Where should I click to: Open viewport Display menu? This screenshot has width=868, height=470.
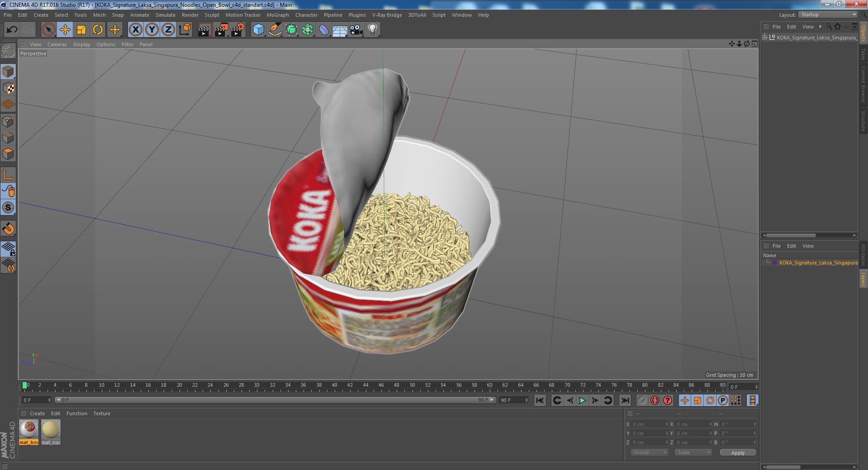(81, 44)
